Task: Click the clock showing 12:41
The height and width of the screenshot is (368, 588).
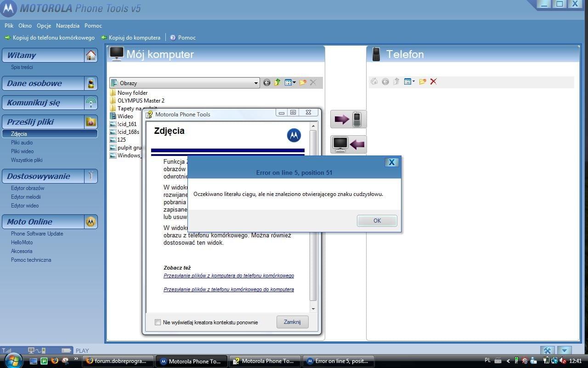Action: 576,361
